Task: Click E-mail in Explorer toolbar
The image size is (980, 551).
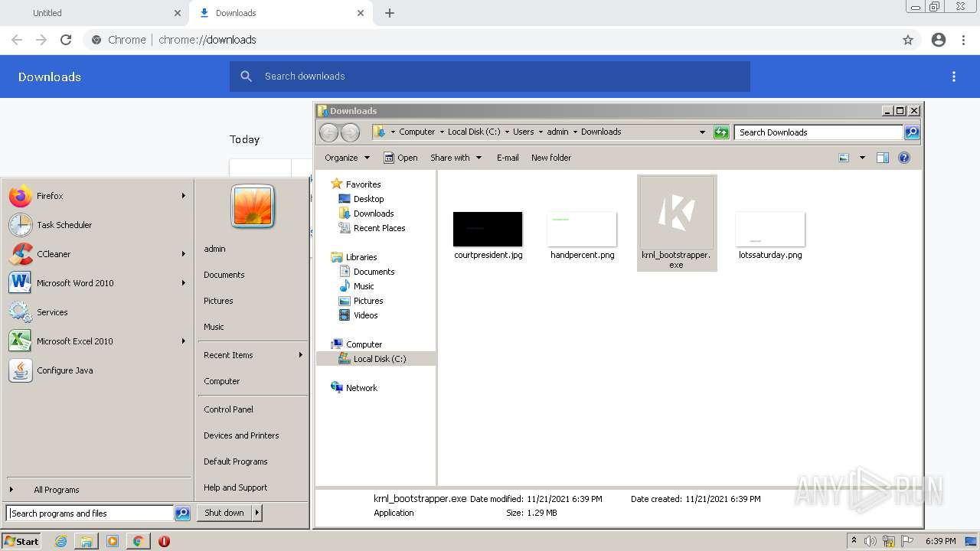Action: point(508,158)
